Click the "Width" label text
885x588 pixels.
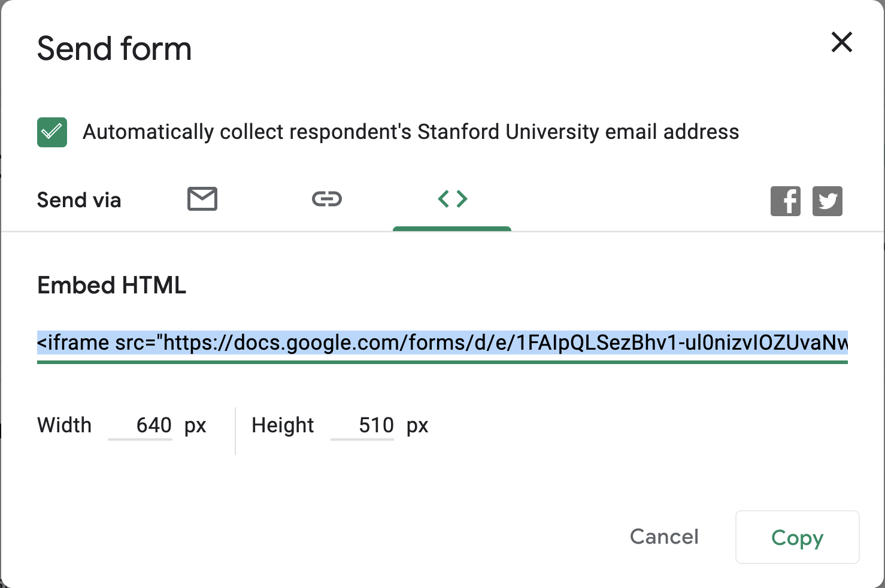(65, 425)
